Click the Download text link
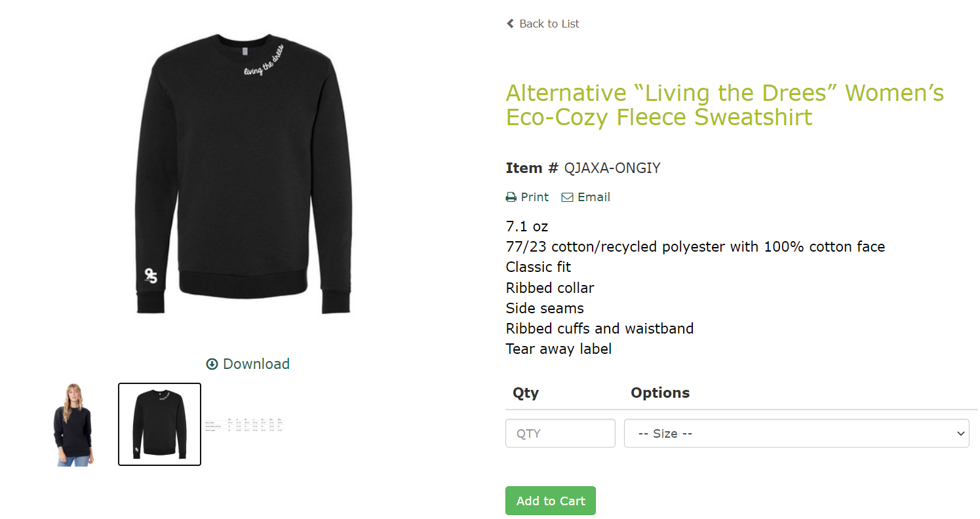This screenshot has width=980, height=519. (x=256, y=364)
